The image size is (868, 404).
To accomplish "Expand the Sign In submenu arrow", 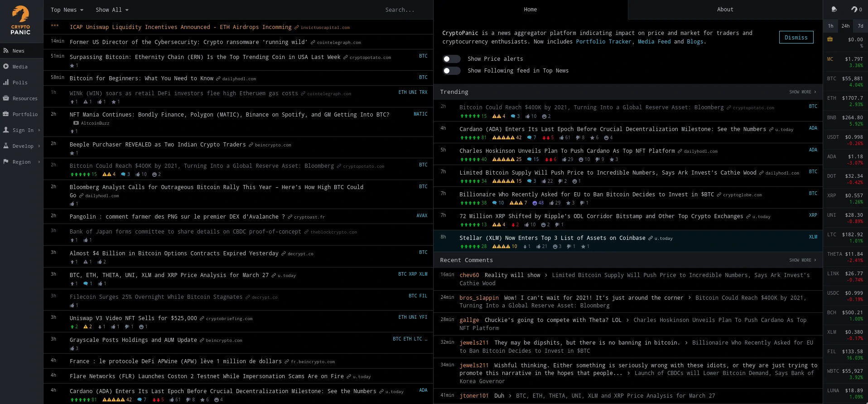I will pos(39,130).
